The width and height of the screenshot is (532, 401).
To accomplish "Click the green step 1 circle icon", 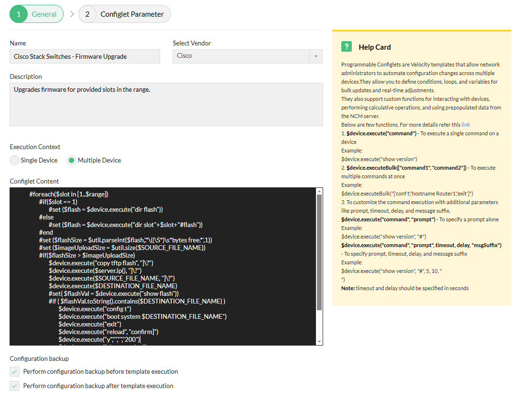I will click(x=20, y=14).
